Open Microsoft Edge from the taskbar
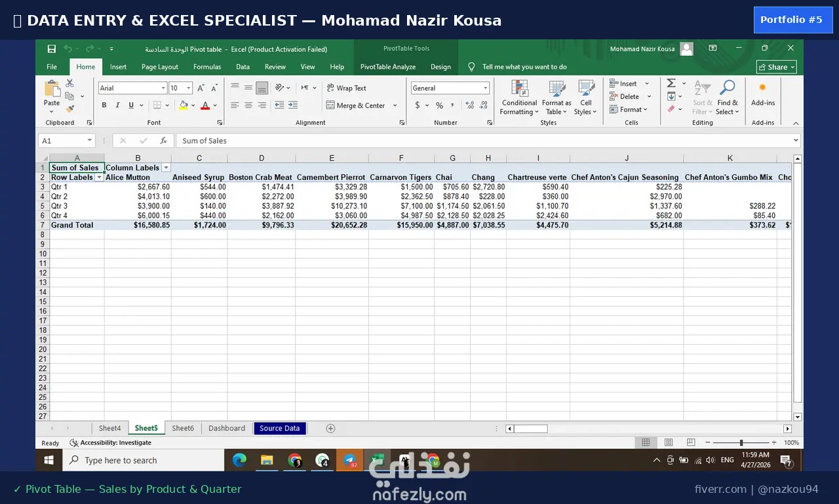Image resolution: width=839 pixels, height=504 pixels. (x=239, y=460)
